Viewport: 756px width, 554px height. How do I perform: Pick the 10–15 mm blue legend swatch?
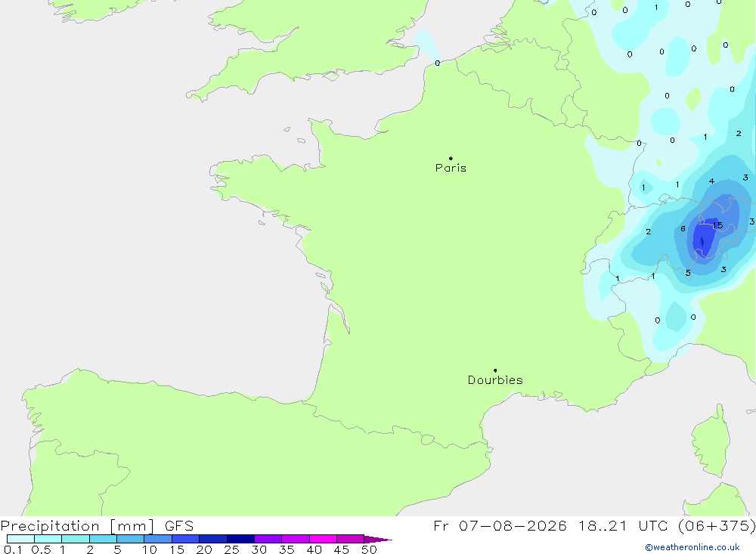[158, 539]
